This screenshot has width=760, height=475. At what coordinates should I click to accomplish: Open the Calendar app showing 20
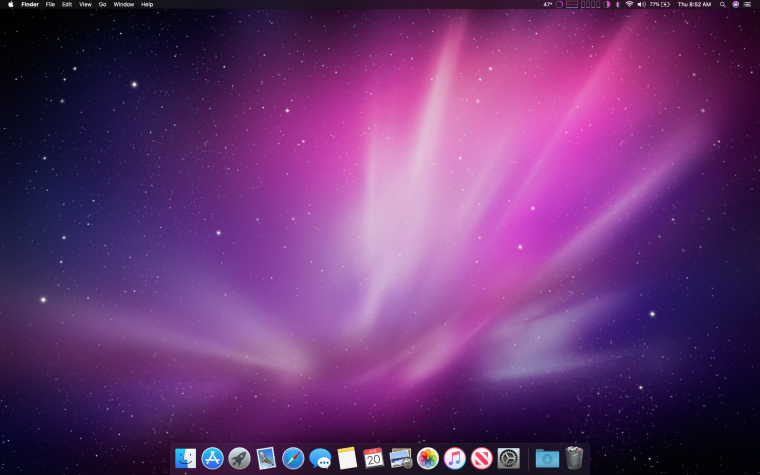click(374, 458)
